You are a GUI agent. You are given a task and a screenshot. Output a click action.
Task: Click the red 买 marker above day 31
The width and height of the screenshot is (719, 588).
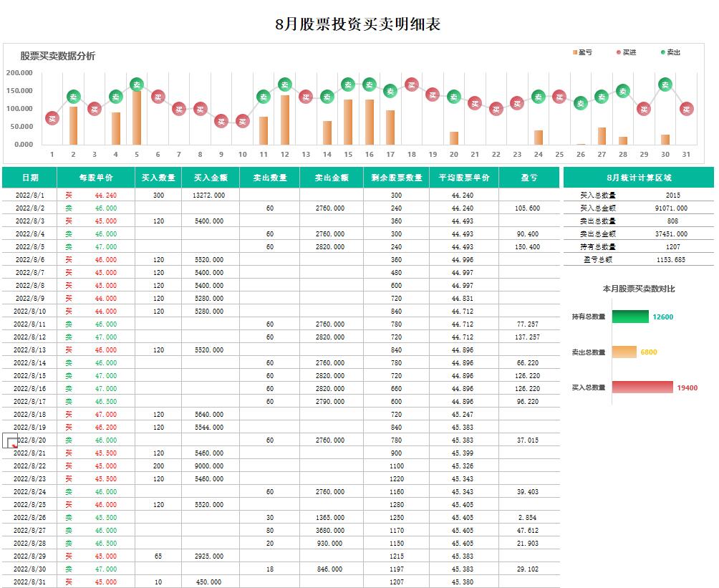click(x=686, y=109)
